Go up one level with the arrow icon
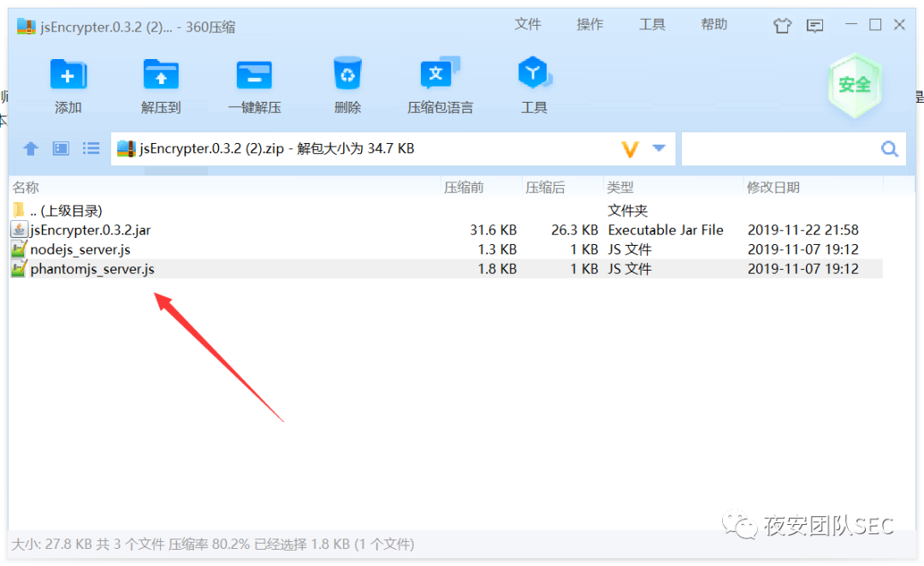The width and height of the screenshot is (924, 566). [x=31, y=149]
